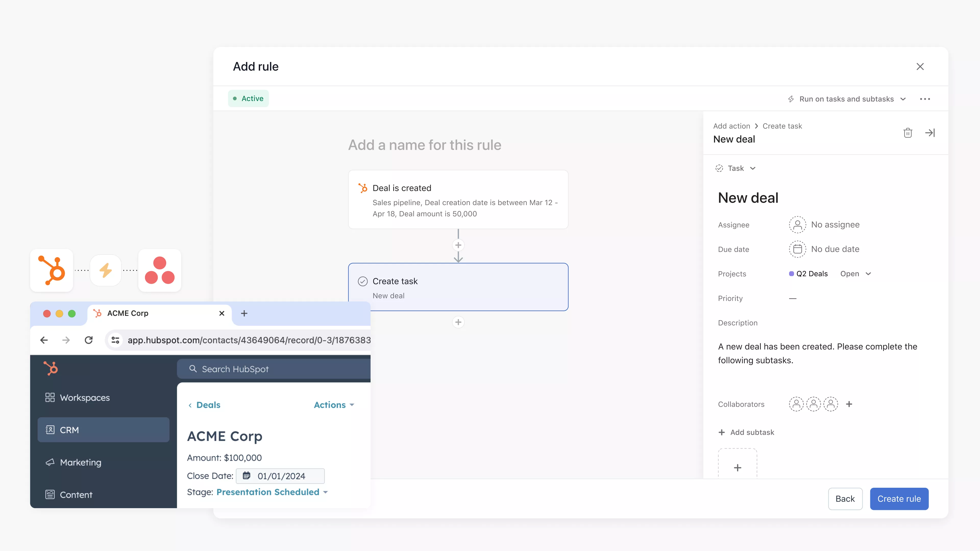
Task: Expand the Open section dropdown for Q2 Deals
Action: coord(855,274)
